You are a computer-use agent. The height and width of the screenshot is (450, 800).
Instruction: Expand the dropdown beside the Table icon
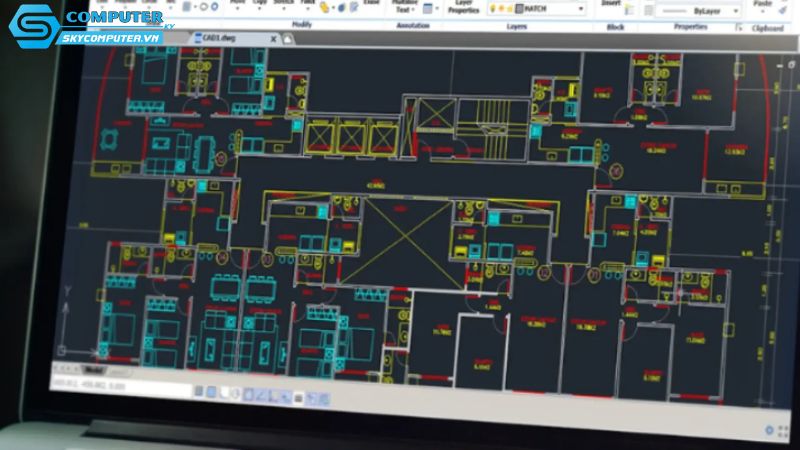coord(437,9)
